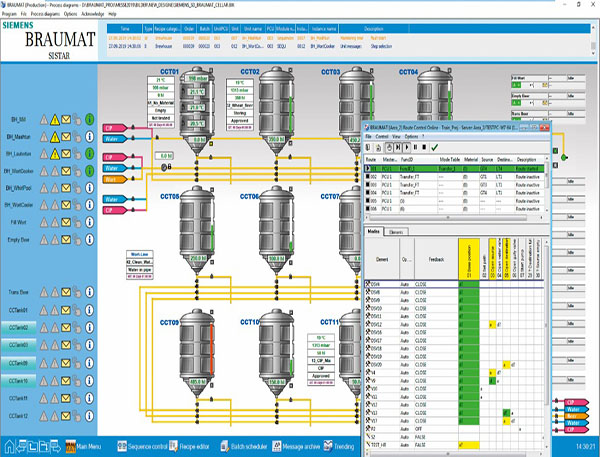This screenshot has height=457, width=600.
Task: Click hand operation icon for CCTank12
Action: (77, 416)
